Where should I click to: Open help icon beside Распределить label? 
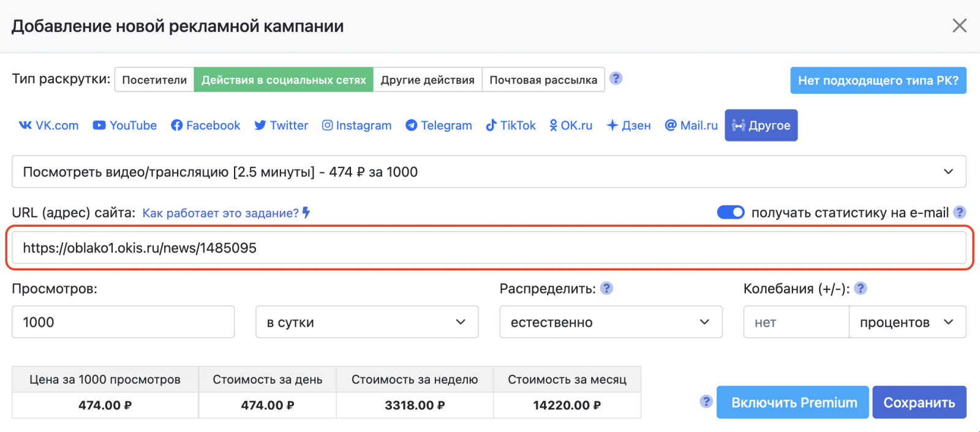coord(606,288)
